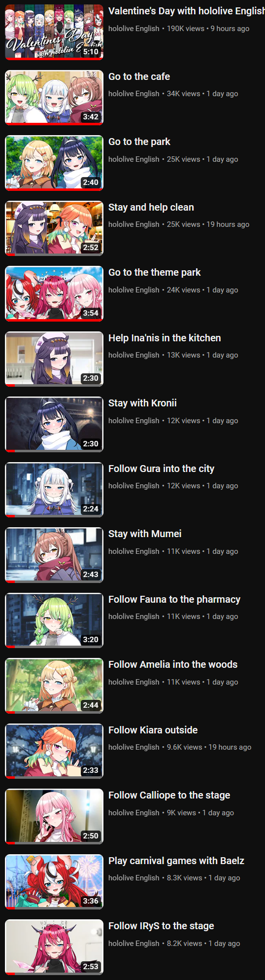Click "Play carnival games with Baelz" title

(x=176, y=861)
